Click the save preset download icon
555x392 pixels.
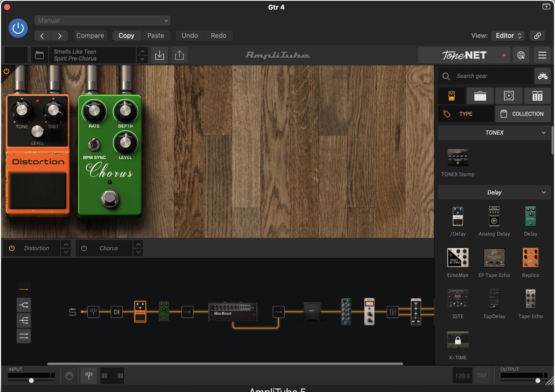159,55
